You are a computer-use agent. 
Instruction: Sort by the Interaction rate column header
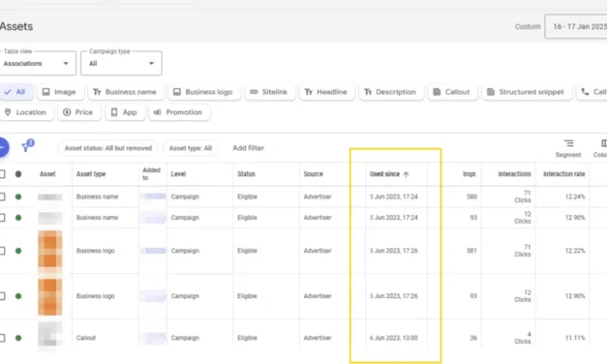point(564,174)
